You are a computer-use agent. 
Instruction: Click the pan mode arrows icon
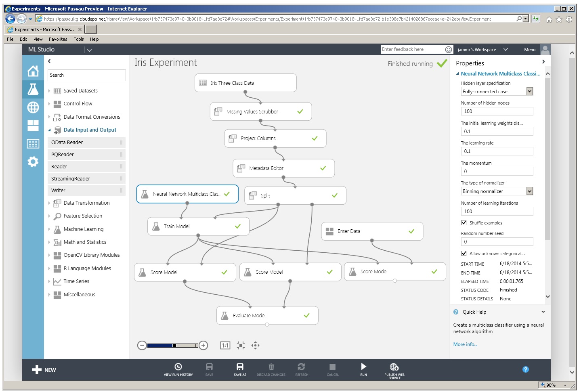[255, 345]
